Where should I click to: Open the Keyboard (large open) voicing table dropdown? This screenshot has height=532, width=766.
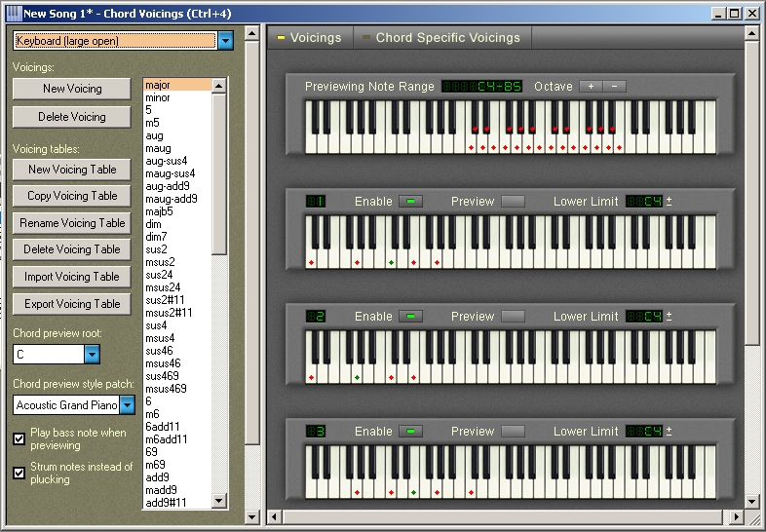coord(226,41)
